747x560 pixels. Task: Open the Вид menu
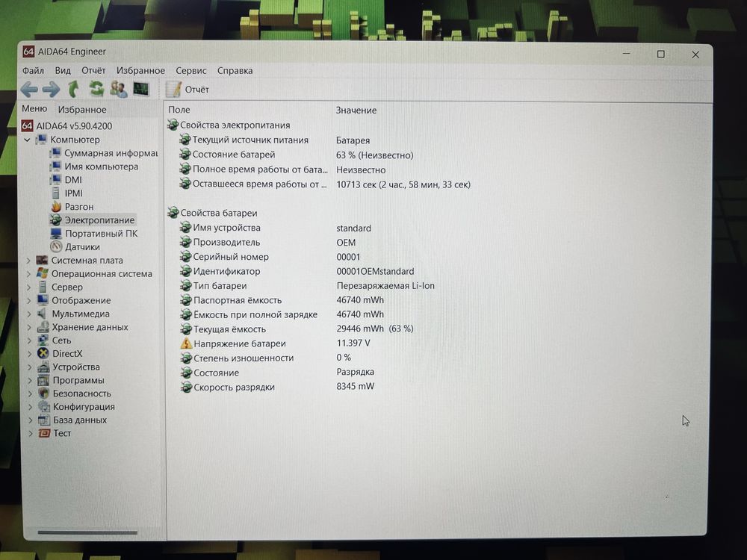coord(63,70)
